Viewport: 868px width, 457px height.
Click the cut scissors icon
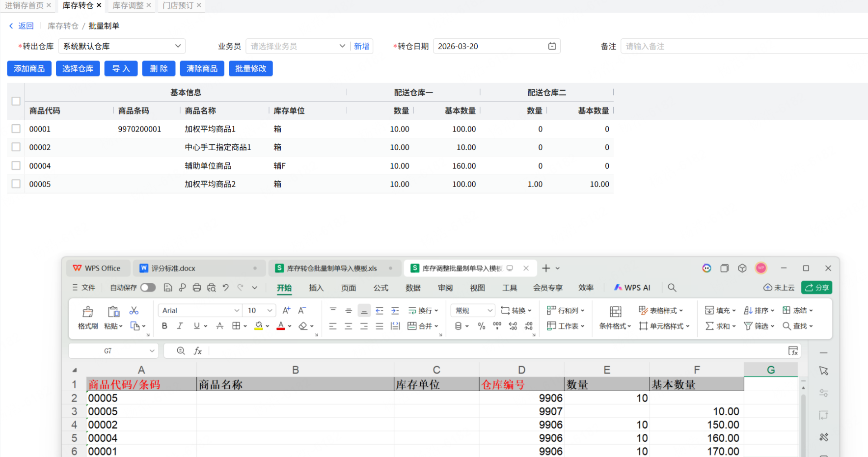[x=134, y=311]
